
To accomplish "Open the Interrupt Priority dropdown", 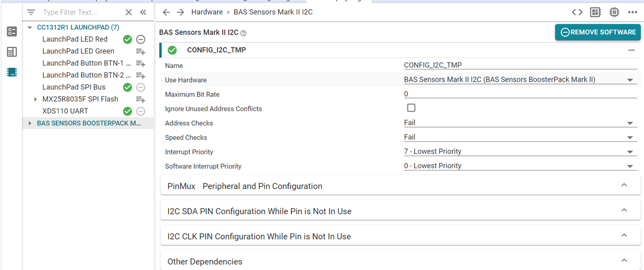I will coord(520,152).
